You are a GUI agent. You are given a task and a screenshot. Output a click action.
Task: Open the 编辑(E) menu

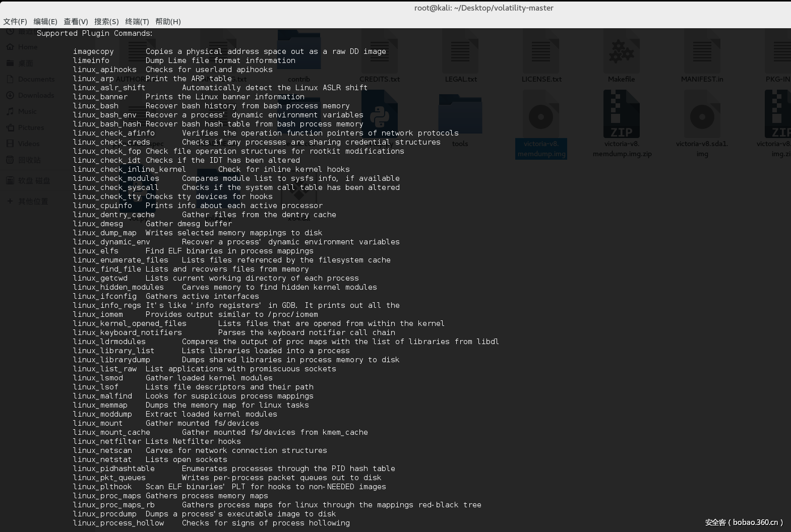[45, 21]
